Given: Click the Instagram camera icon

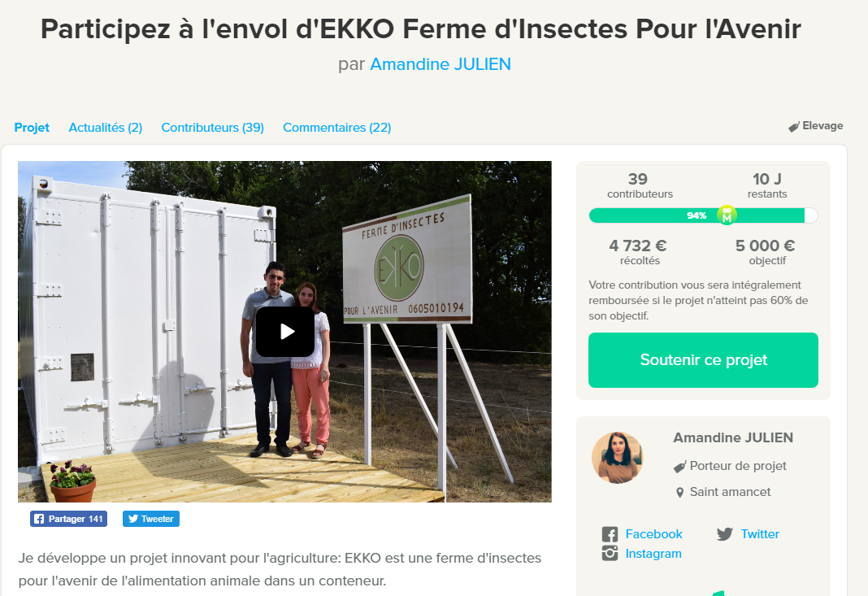Looking at the screenshot, I should click(x=610, y=554).
